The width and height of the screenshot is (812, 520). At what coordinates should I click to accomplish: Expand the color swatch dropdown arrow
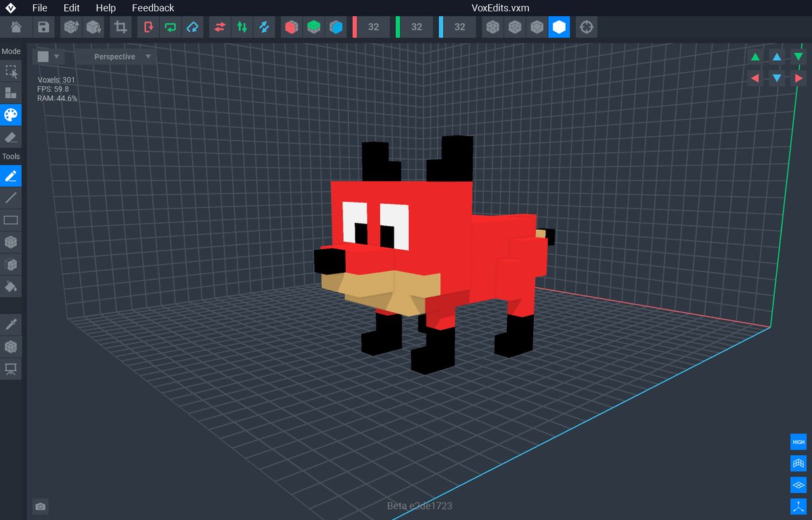(x=57, y=57)
